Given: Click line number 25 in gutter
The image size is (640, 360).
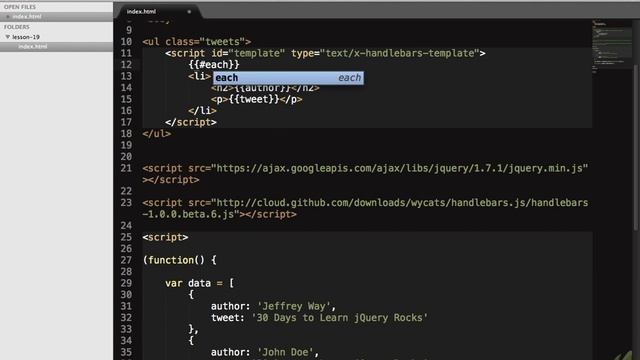Looking at the screenshot, I should click(126, 237).
